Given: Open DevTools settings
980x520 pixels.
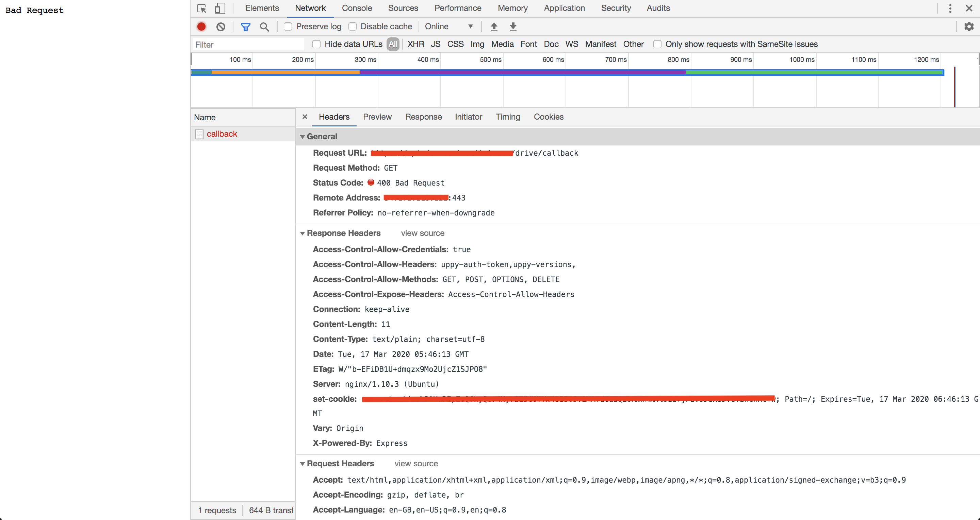Looking at the screenshot, I should [x=969, y=26].
